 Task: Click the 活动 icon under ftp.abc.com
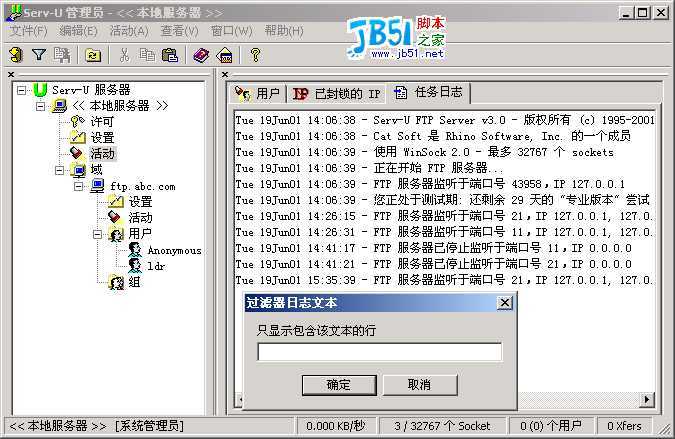[x=115, y=217]
